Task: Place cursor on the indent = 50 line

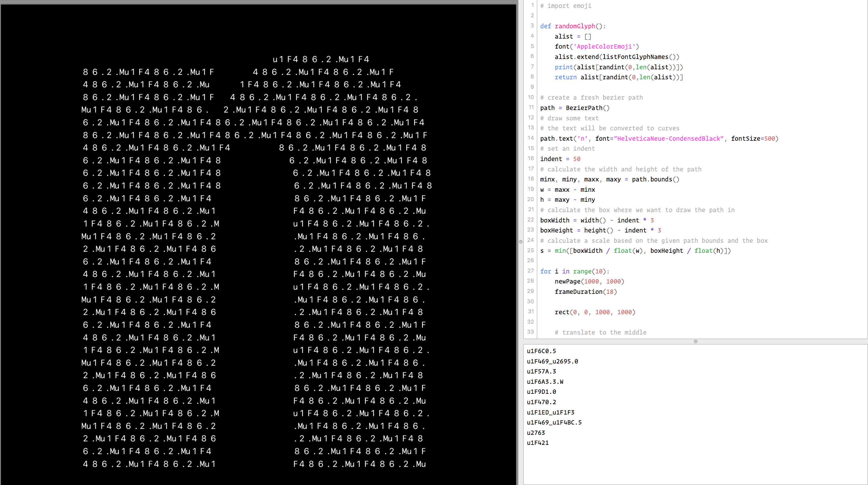Action: click(x=560, y=159)
